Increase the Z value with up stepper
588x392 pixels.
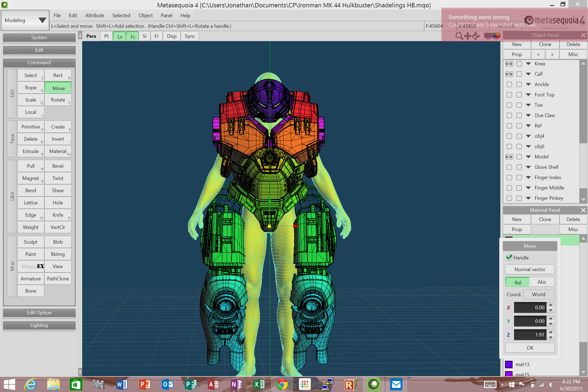click(551, 332)
